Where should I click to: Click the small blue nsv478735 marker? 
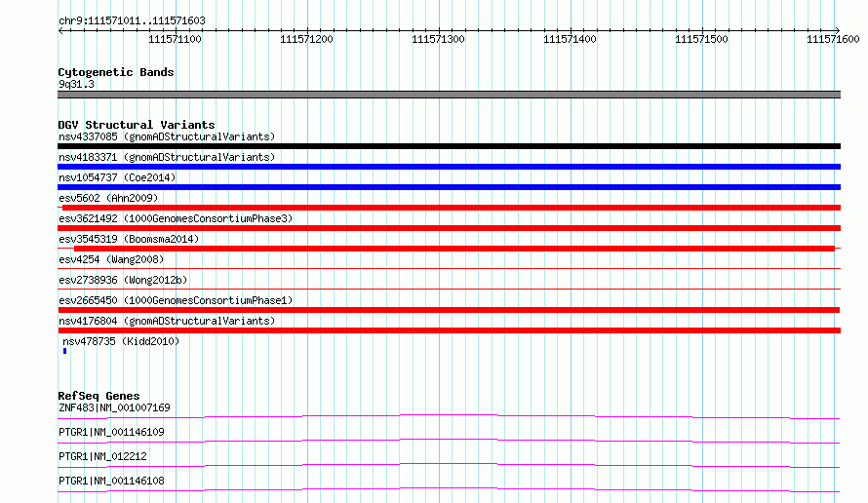tap(64, 351)
